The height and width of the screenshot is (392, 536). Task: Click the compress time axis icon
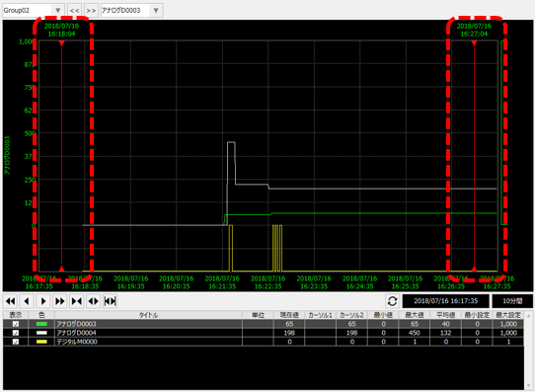77,301
